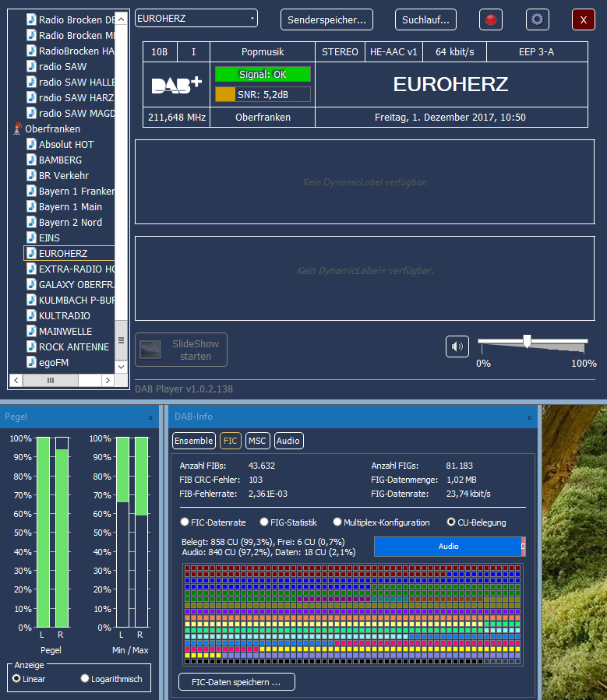Mute audio with the speaker icon
Screen dimensions: 607x700
[457, 346]
